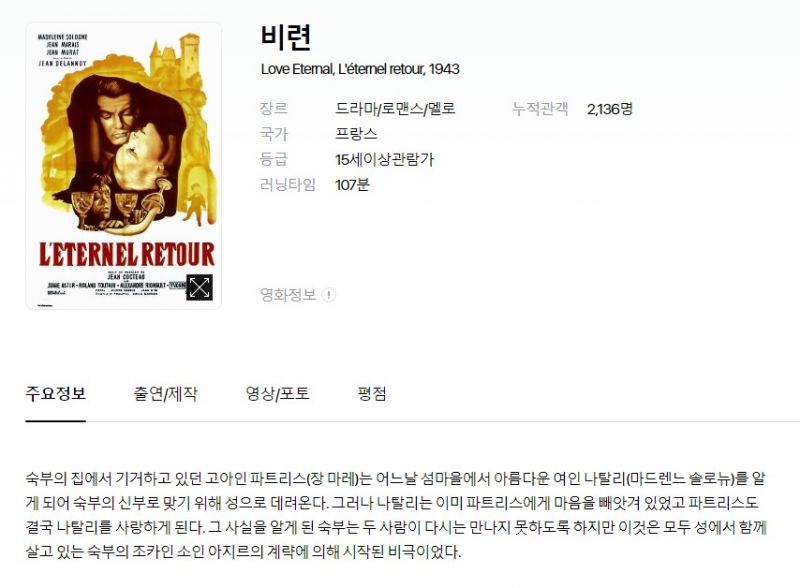Click the 러닝타임 field label
Screen dimensions: 800x588
coord(288,185)
